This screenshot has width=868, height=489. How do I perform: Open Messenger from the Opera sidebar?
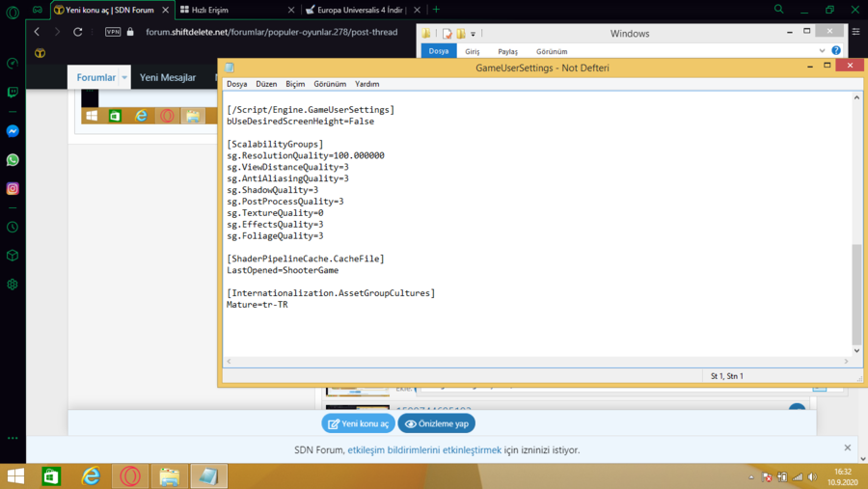point(13,131)
